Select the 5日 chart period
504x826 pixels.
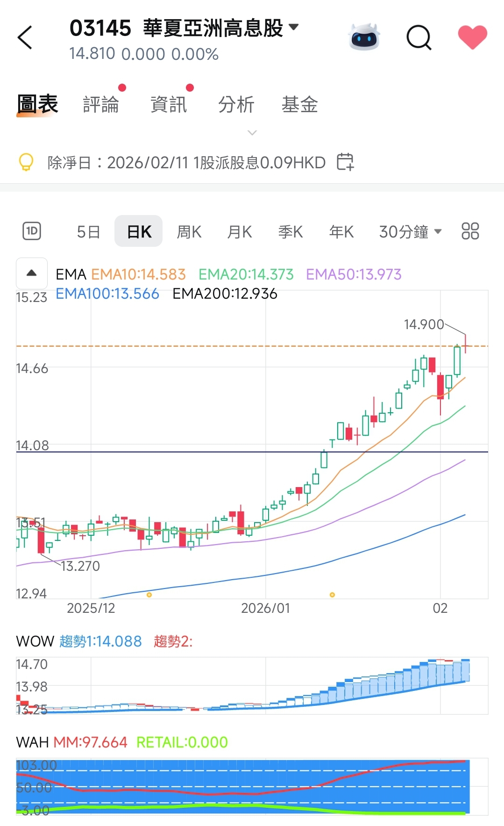click(88, 232)
